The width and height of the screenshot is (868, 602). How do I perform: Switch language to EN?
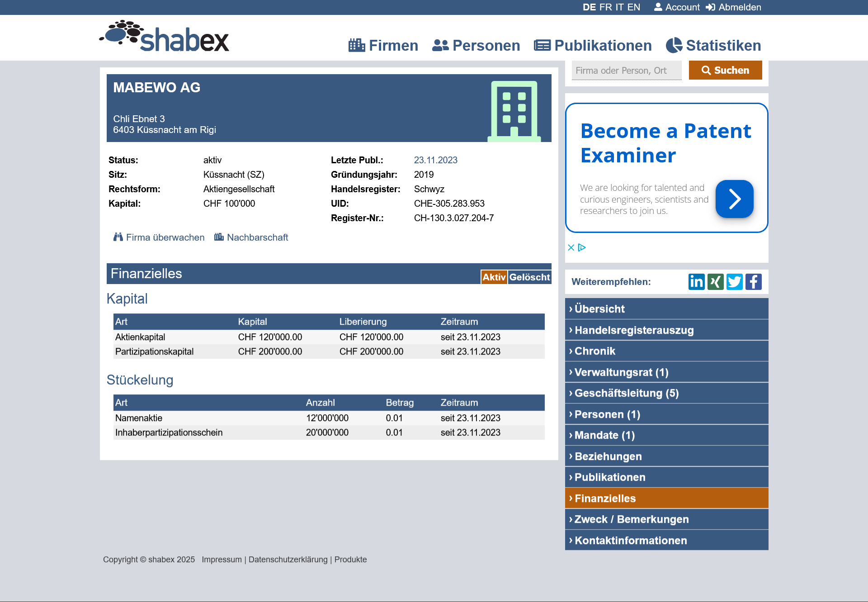click(x=633, y=7)
